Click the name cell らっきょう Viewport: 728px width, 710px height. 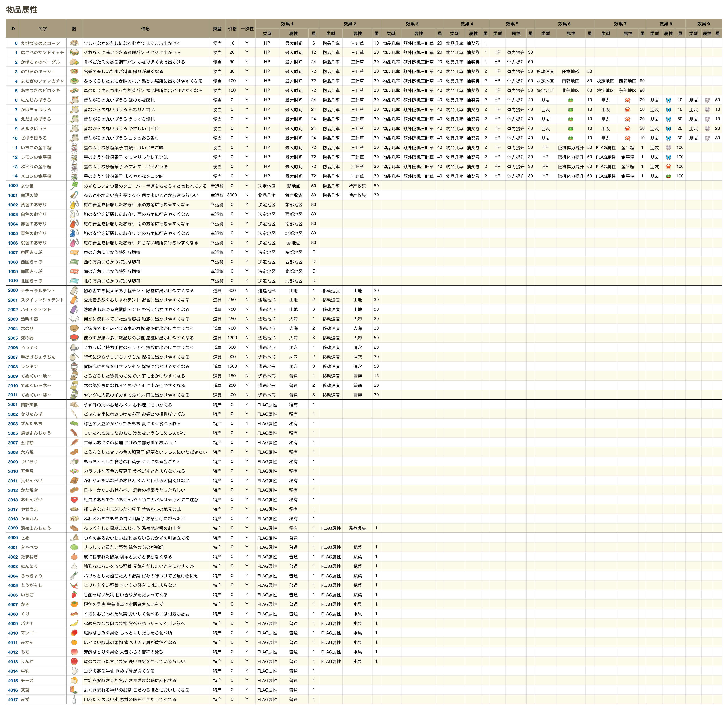coord(43,576)
